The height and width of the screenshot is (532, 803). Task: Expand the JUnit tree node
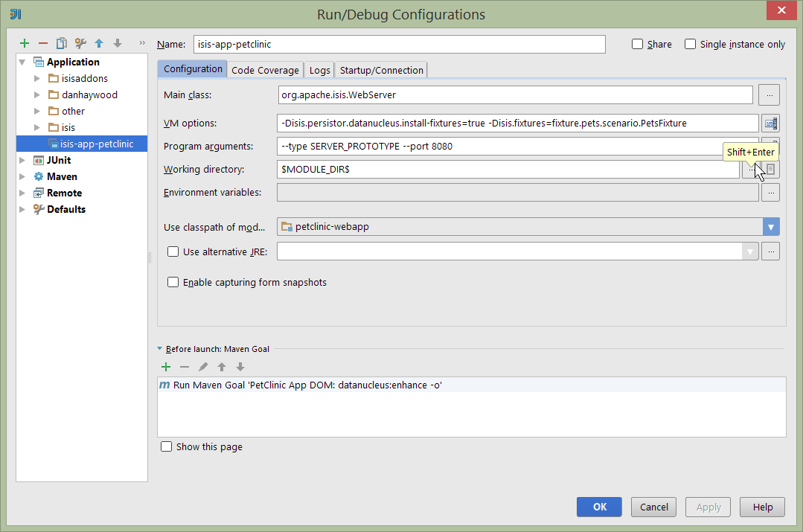point(22,161)
